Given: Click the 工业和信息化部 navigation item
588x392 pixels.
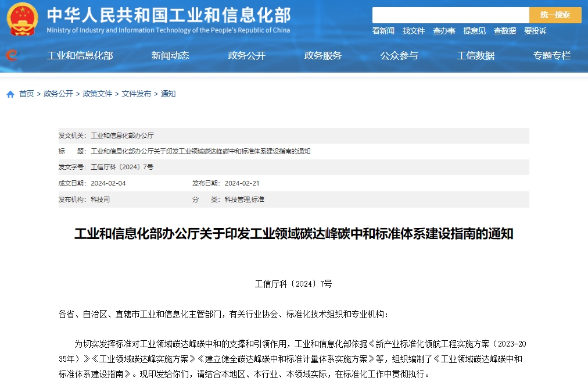Looking at the screenshot, I should (x=80, y=56).
